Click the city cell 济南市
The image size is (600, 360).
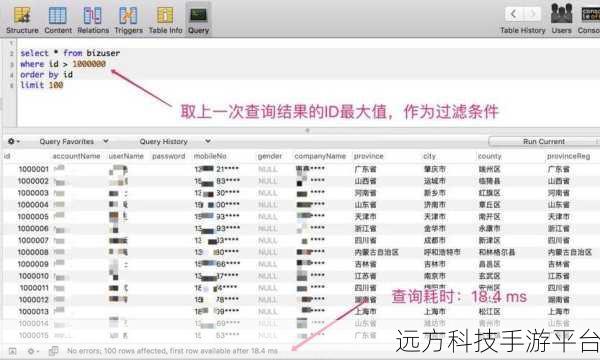(x=435, y=205)
